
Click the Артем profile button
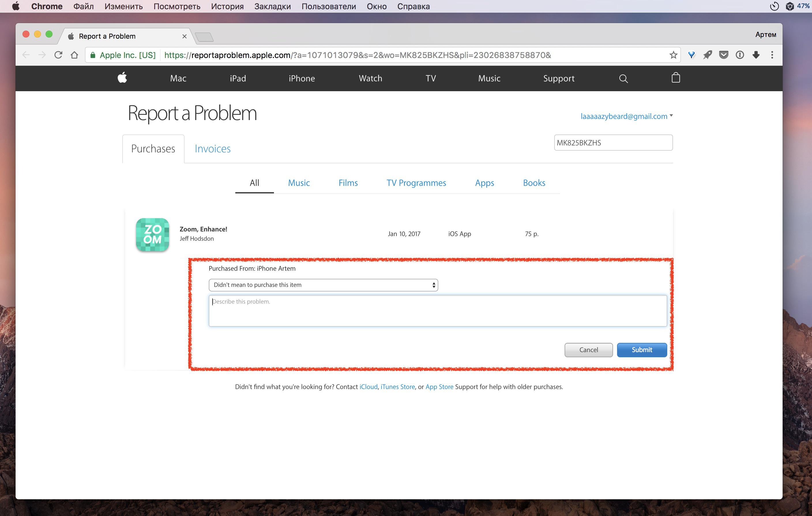[766, 34]
